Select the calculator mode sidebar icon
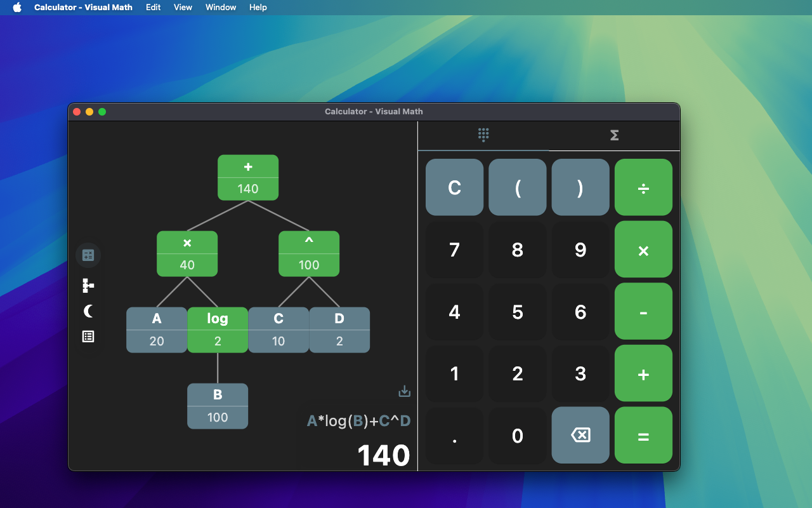Screen dimensions: 812x508 (88, 255)
